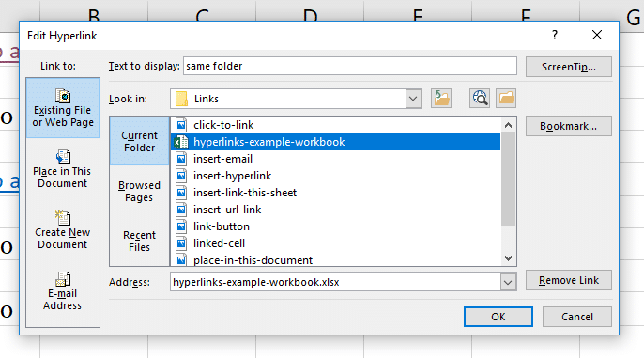Close the Edit Hyperlink dialog

[x=597, y=35]
